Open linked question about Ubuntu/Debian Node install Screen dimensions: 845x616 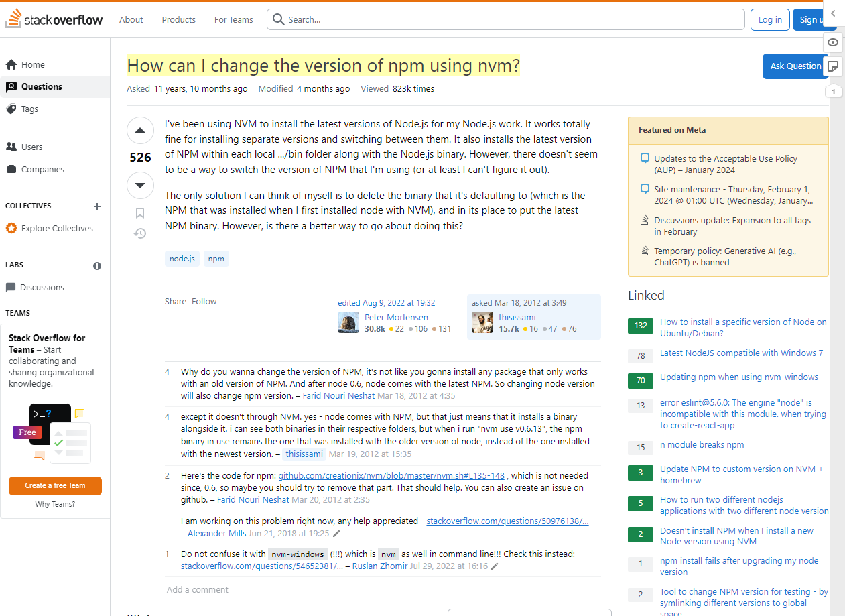click(x=743, y=328)
